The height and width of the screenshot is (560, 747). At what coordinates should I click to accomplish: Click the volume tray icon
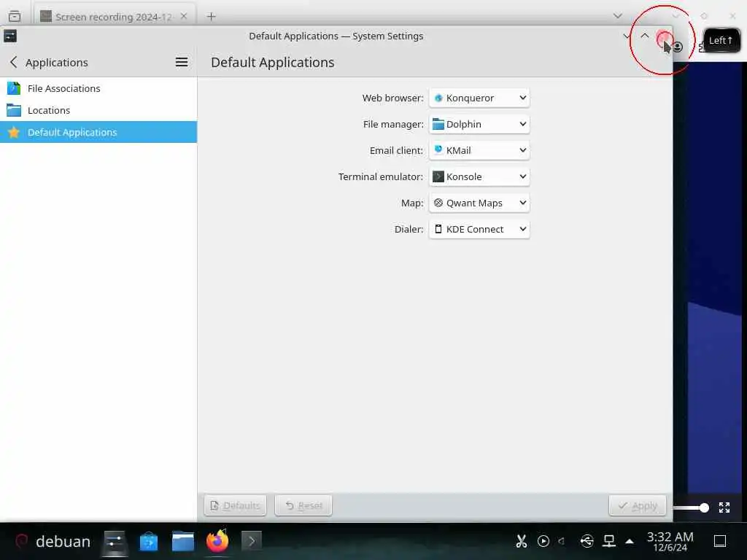[x=562, y=542]
